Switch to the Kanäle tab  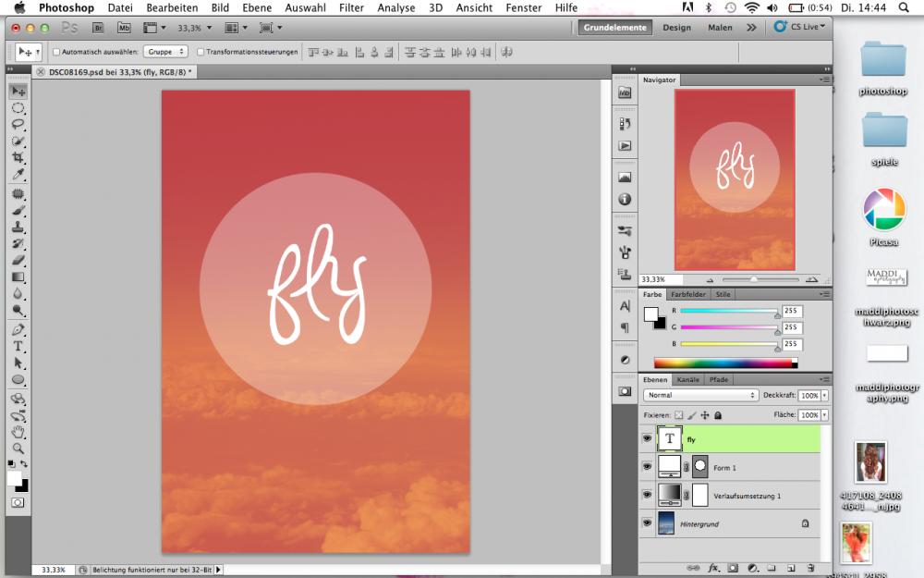(x=687, y=379)
